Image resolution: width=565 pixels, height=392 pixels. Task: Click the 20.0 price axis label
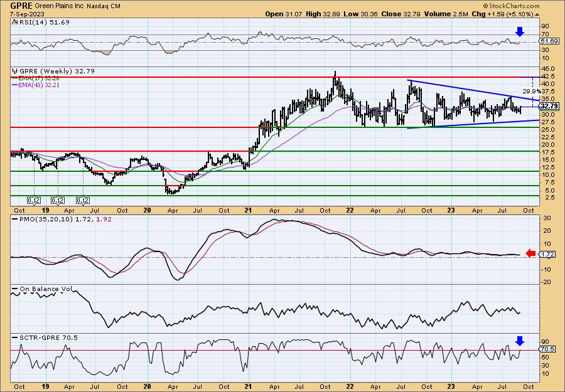(x=547, y=145)
